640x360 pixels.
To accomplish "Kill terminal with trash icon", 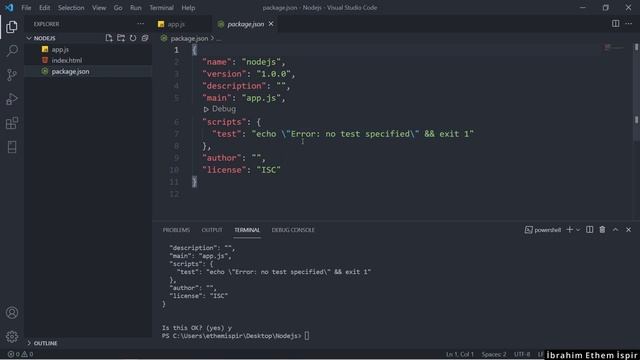I will point(602,230).
